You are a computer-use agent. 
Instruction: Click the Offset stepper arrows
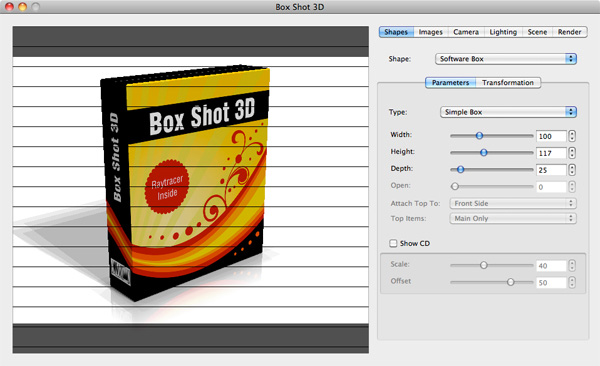[572, 282]
